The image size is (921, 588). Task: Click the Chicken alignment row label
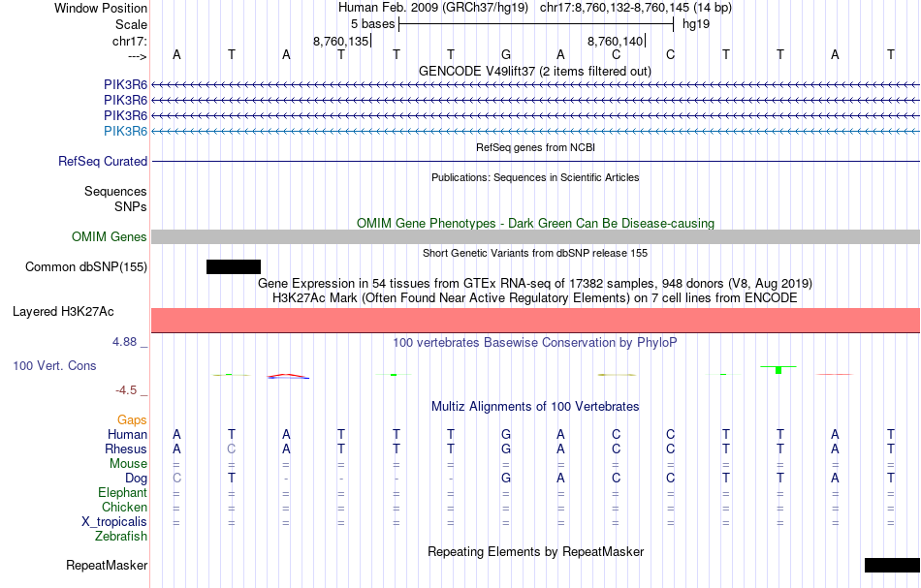[x=124, y=507]
